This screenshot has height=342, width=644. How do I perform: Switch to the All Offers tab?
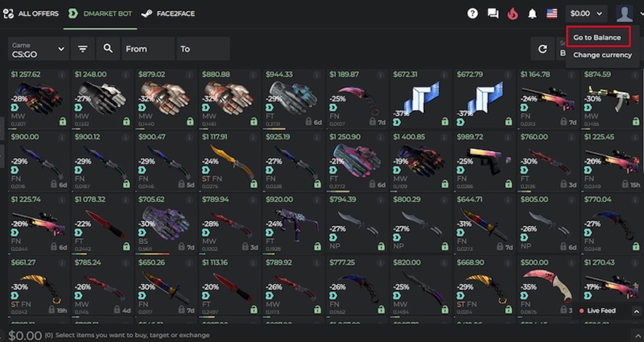coord(31,14)
